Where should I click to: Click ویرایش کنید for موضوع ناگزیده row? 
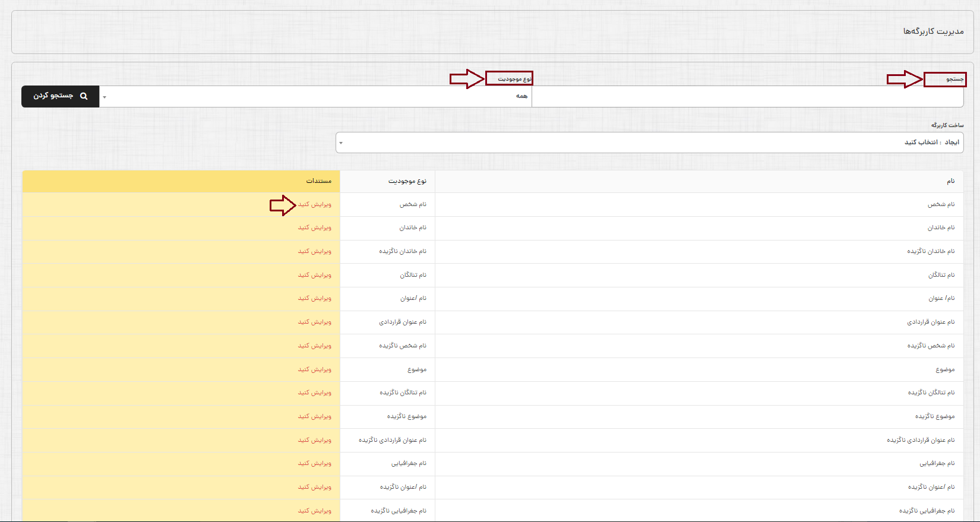(x=315, y=417)
